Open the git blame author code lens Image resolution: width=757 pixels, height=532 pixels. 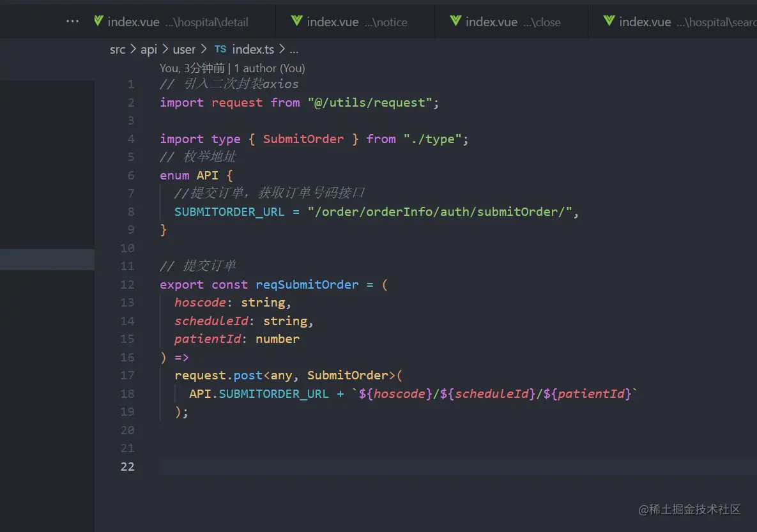pyautogui.click(x=233, y=68)
